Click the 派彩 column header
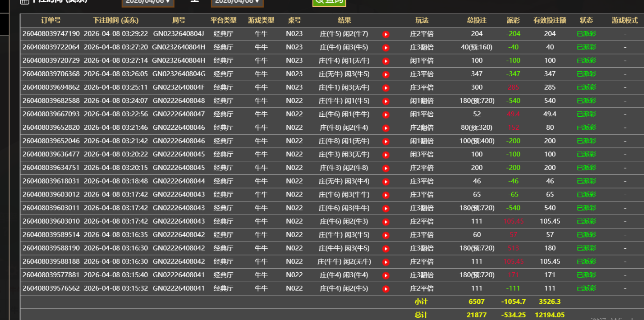The height and width of the screenshot is (320, 644). point(513,21)
